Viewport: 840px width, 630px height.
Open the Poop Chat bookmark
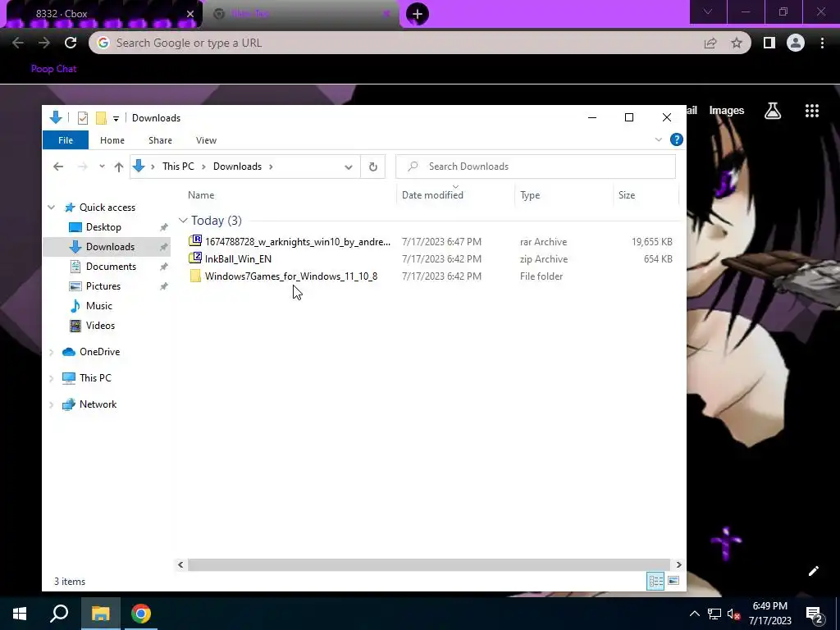tap(53, 69)
